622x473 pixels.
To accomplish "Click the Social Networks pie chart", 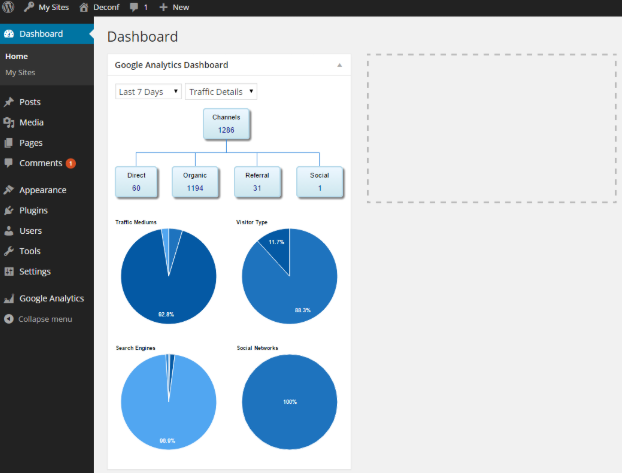I will tap(289, 401).
